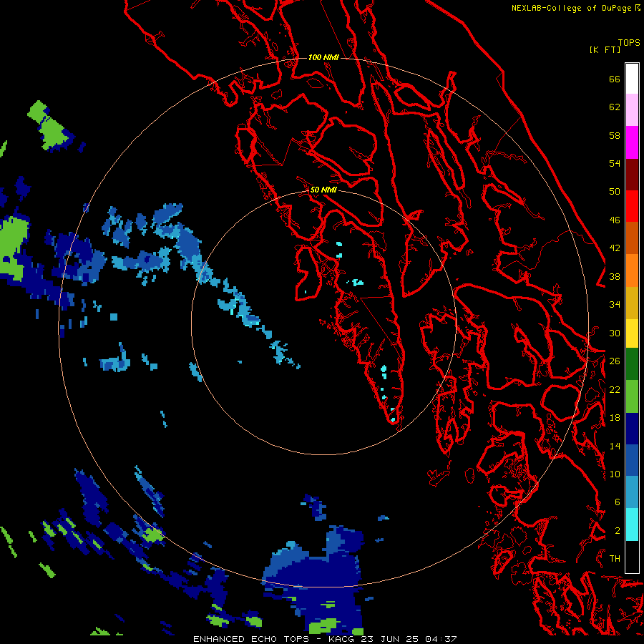Viewport: 644px width, 644px height.
Task: Click the TH threshold legend label
Action: pyautogui.click(x=615, y=559)
